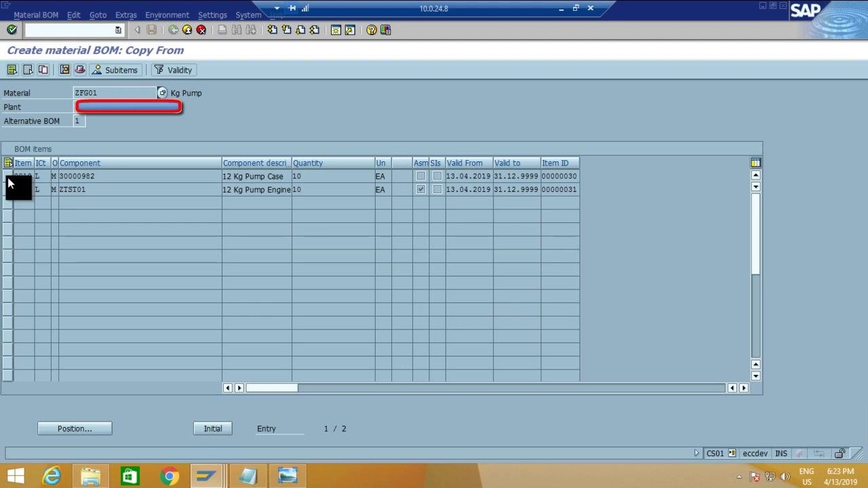This screenshot has height=488, width=868.
Task: Click Quantity cell of 12 Kg Pump Case
Action: tap(333, 176)
